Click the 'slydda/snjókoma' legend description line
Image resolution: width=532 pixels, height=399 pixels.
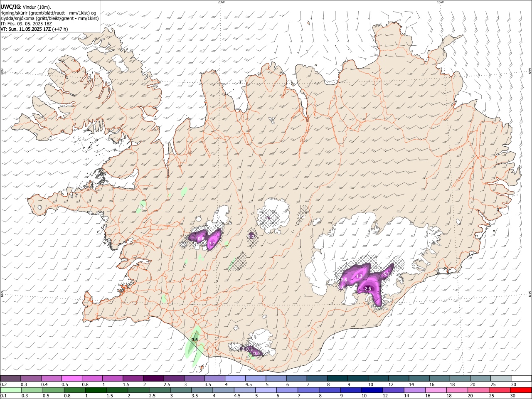click(50, 18)
